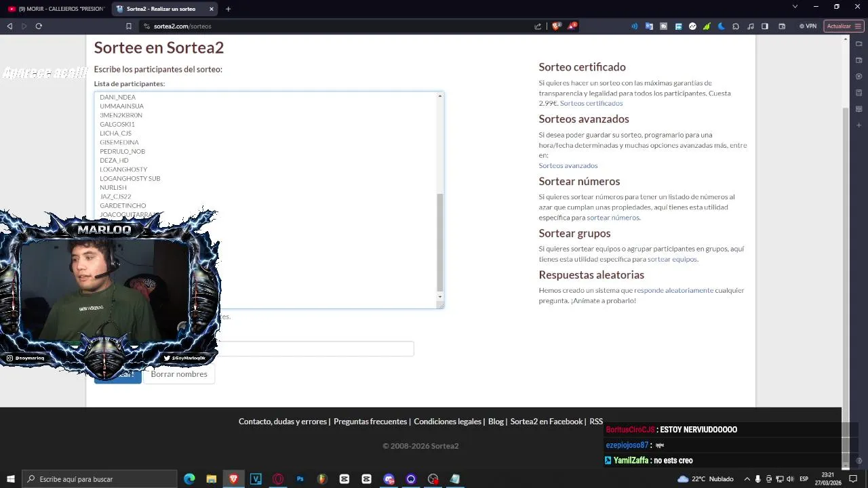Click the music note extension icon
Image resolution: width=868 pixels, height=488 pixels.
tap(750, 26)
